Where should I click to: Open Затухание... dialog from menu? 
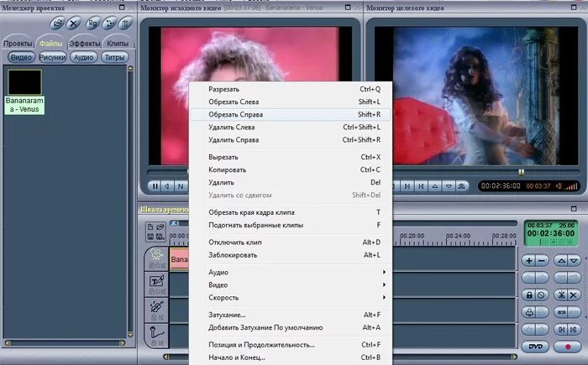coord(291,315)
